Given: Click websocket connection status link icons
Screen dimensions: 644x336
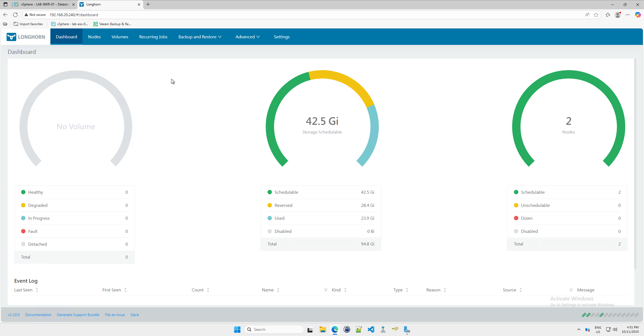Looking at the screenshot, I should (610, 315).
